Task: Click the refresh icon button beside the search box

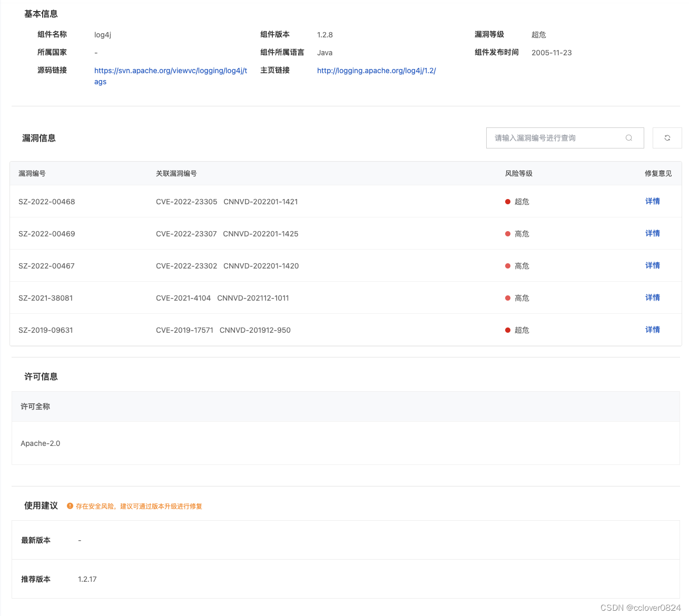Action: (667, 138)
